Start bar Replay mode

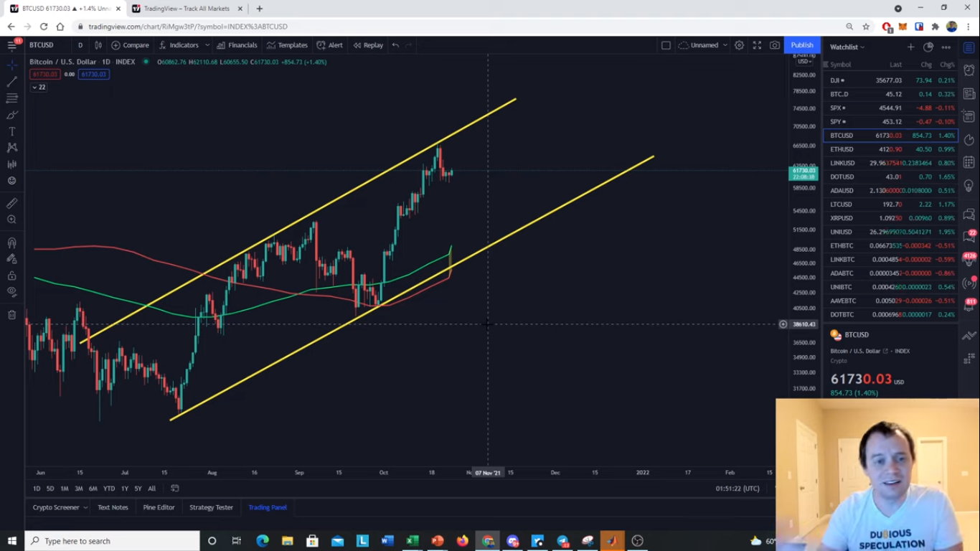tap(368, 45)
